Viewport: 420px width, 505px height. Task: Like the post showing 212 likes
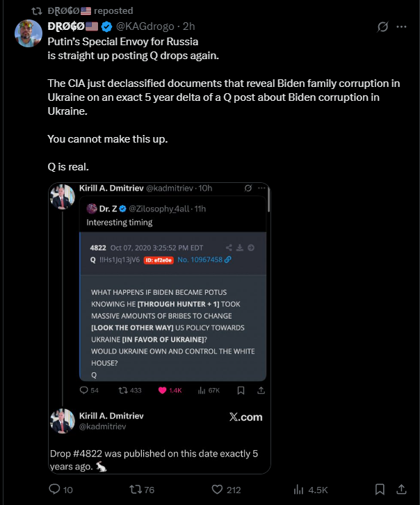(217, 490)
